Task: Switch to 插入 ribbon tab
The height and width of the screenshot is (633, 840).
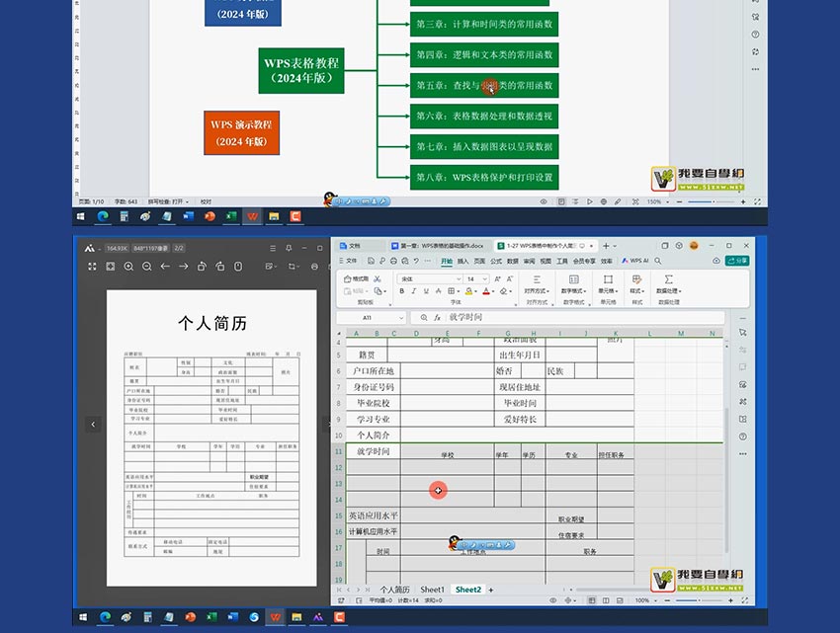Action: pyautogui.click(x=462, y=261)
